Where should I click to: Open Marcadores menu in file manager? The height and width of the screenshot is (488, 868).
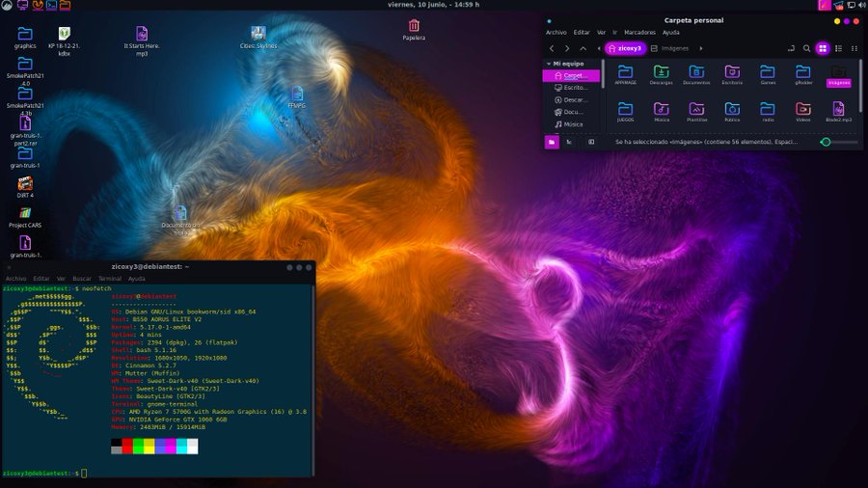639,32
